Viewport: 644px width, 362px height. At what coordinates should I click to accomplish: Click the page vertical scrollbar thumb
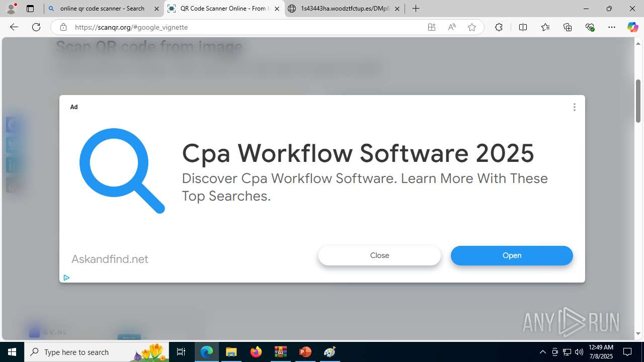pyautogui.click(x=638, y=101)
